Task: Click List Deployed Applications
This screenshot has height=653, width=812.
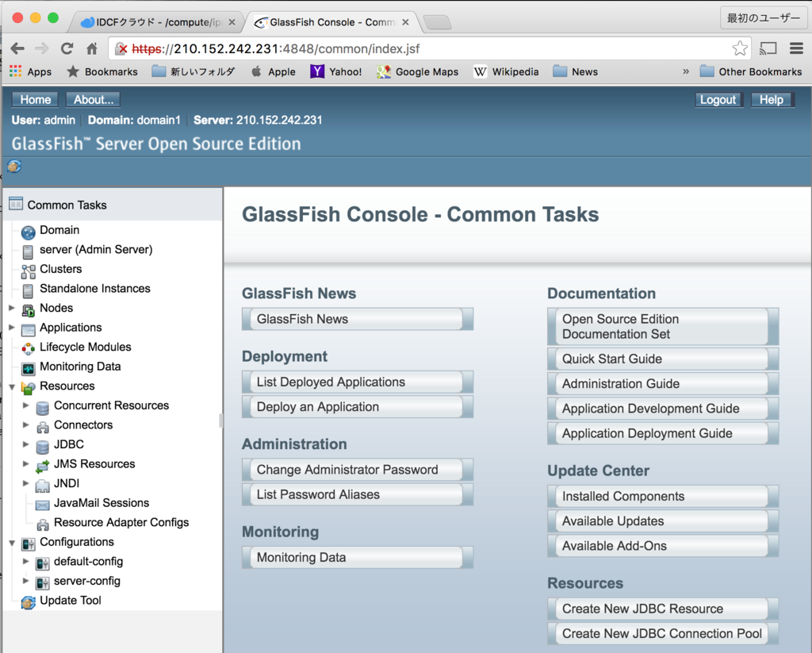Action: tap(358, 382)
